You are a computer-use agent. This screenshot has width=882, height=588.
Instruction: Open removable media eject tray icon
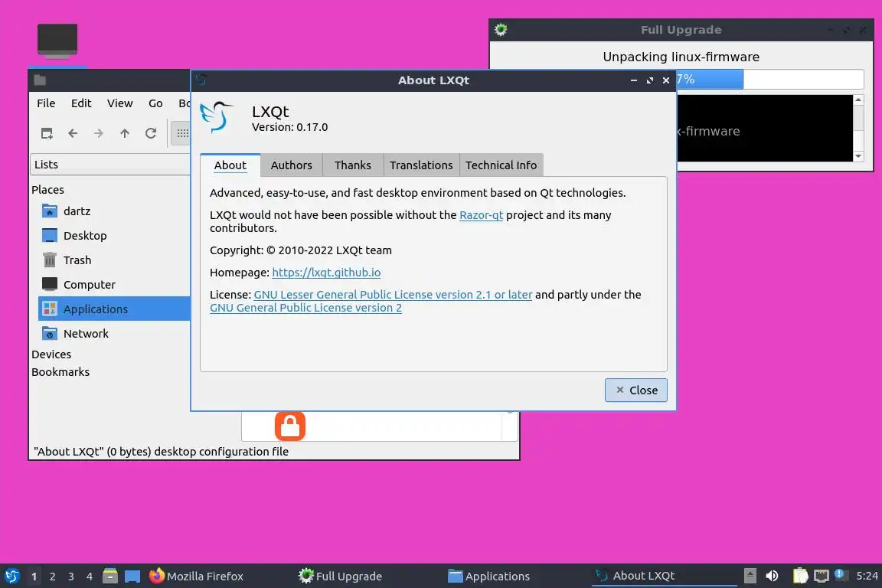click(x=750, y=576)
